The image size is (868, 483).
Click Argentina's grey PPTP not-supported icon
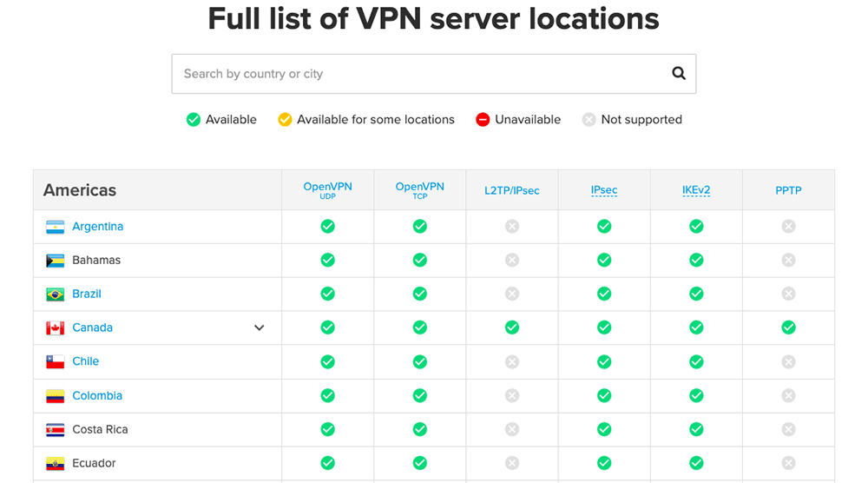(788, 226)
